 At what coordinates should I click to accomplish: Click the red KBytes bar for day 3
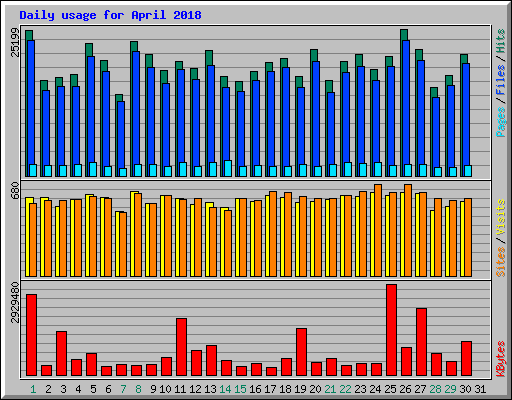pos(61,354)
